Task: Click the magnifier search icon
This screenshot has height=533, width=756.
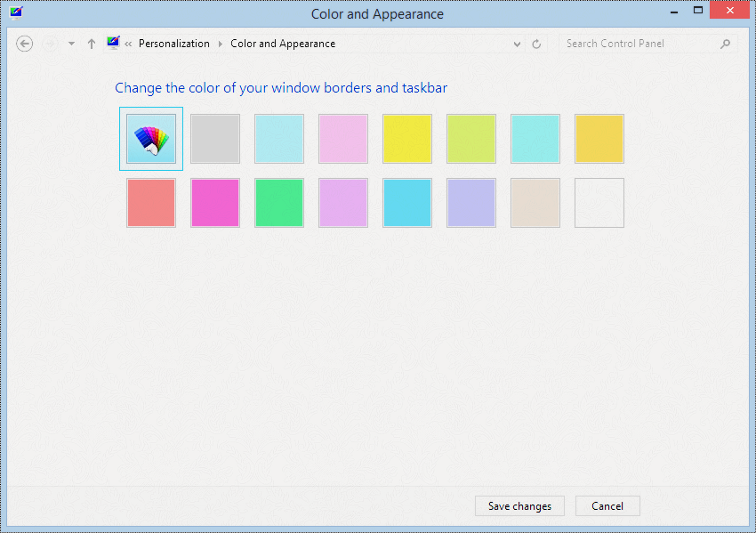Action: pyautogui.click(x=725, y=44)
